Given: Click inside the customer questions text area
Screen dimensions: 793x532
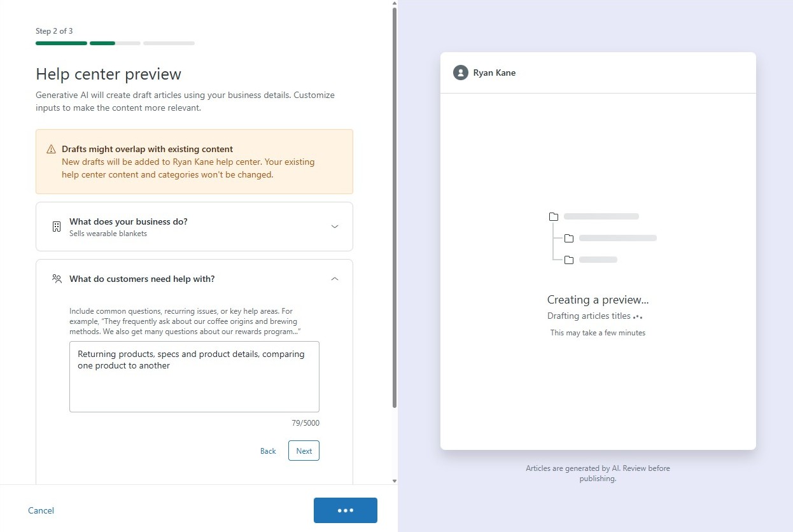Looking at the screenshot, I should (x=194, y=375).
